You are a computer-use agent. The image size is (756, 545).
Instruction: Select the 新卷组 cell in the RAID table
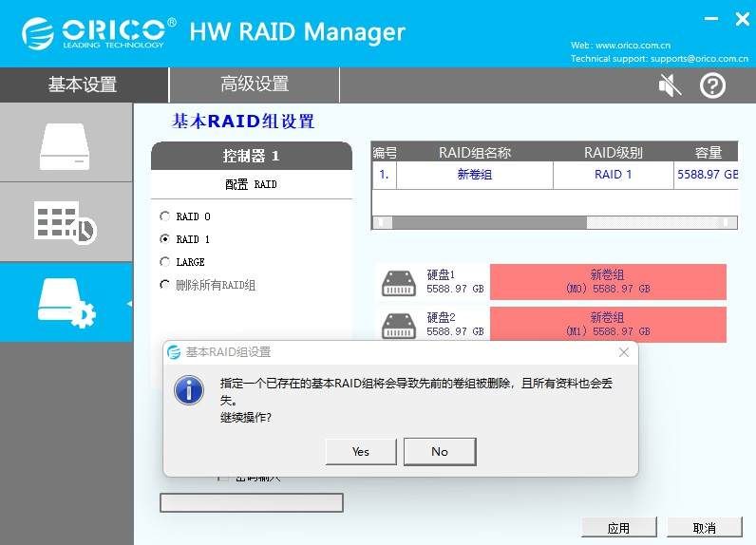(475, 175)
